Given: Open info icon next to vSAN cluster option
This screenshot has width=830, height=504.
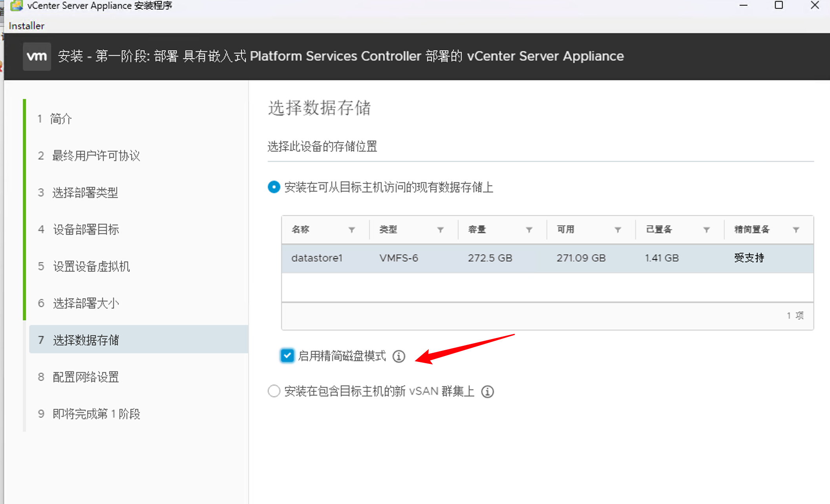Looking at the screenshot, I should [x=488, y=391].
